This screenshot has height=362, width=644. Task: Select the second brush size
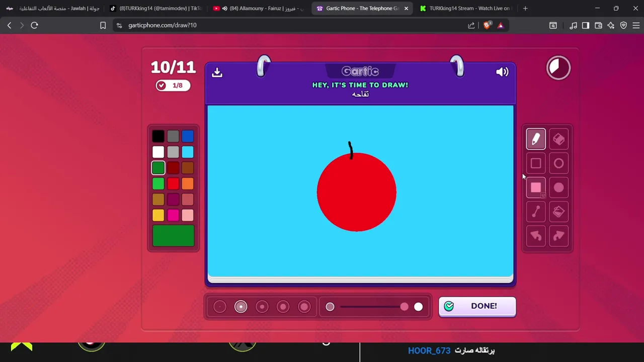point(241,307)
